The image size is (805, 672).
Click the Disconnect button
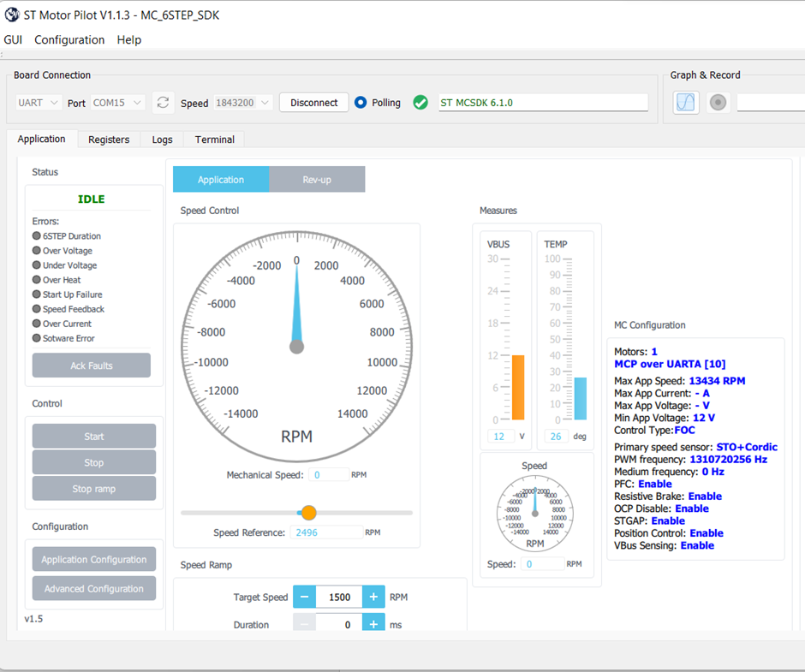click(x=314, y=103)
